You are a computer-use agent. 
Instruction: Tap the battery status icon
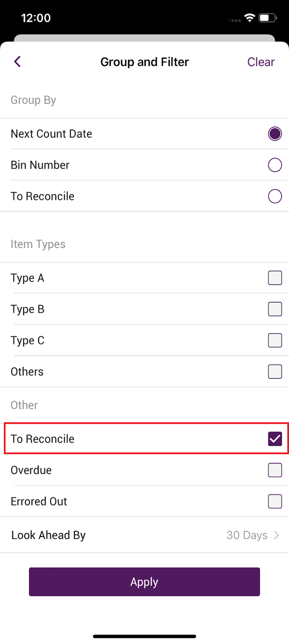[x=268, y=18]
